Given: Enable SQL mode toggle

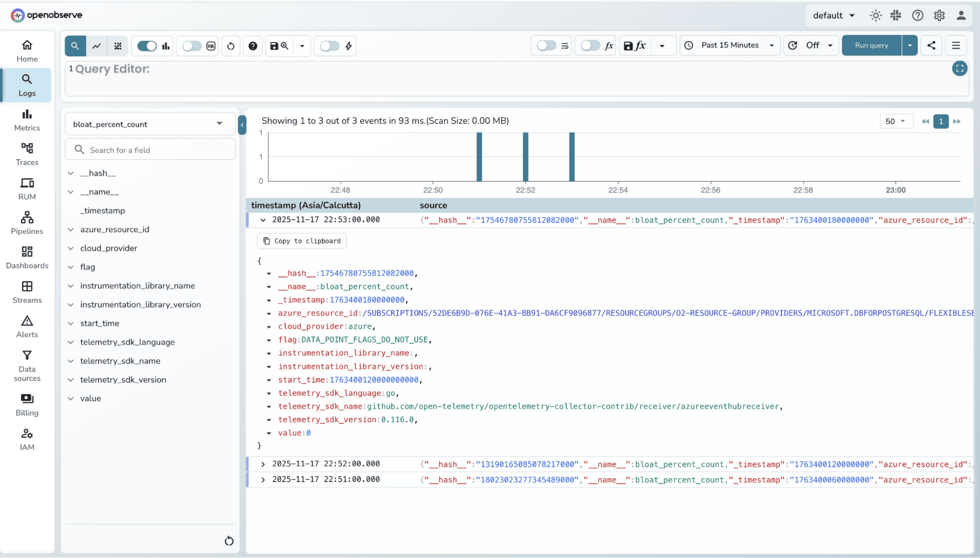Looking at the screenshot, I should [x=191, y=46].
